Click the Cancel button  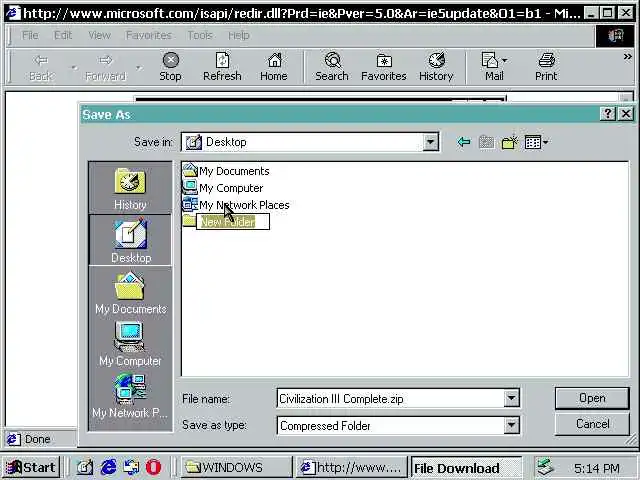(592, 424)
